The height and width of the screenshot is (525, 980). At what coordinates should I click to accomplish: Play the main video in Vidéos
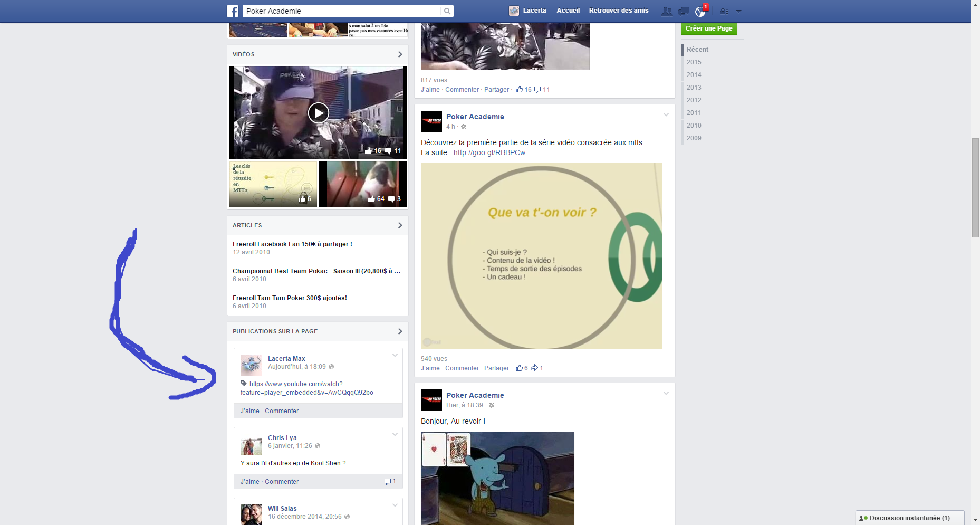[319, 113]
